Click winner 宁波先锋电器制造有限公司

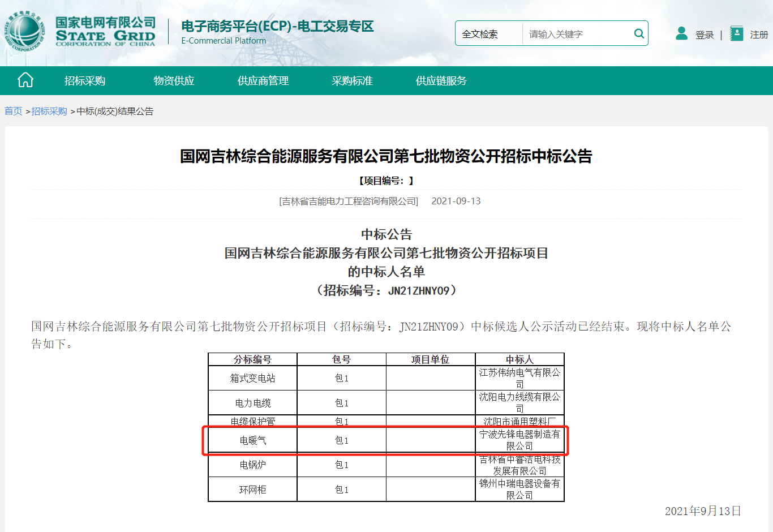tap(519, 440)
